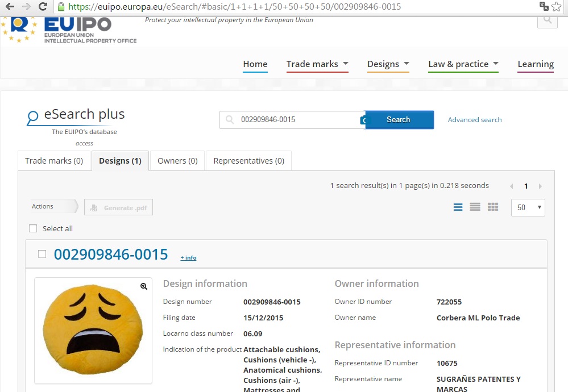Screen dimensions: 568x392
Task: Click the search results count text
Action: (x=409, y=186)
